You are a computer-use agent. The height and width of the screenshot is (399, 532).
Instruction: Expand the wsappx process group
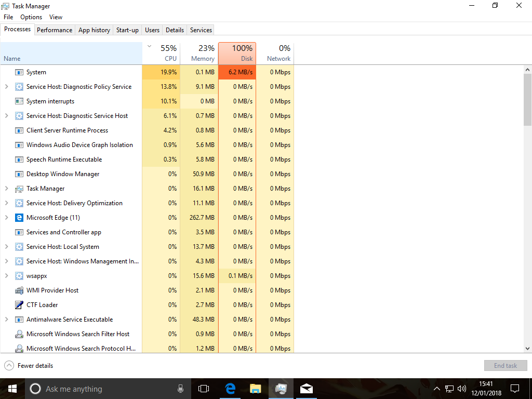click(7, 276)
